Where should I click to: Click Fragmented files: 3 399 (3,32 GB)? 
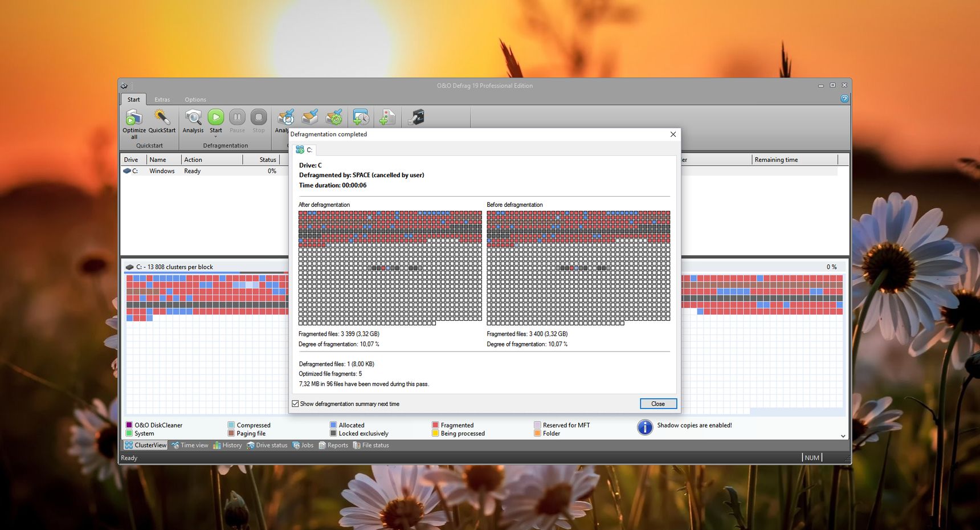pos(339,334)
